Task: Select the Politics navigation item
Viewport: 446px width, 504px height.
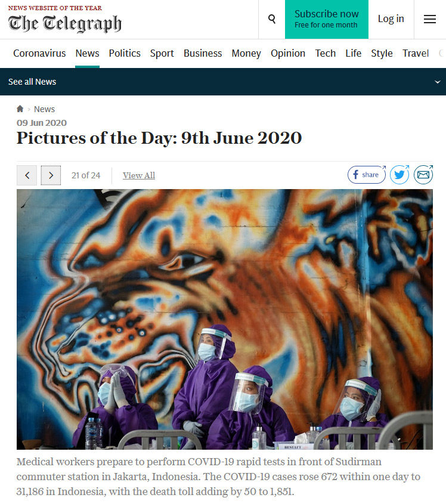Action: pos(125,53)
